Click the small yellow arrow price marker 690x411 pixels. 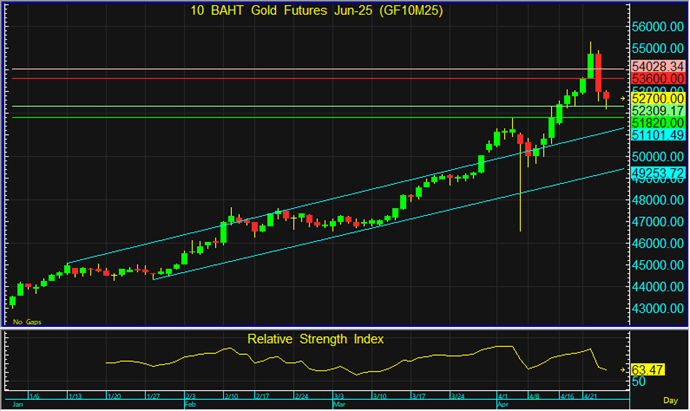click(x=622, y=99)
